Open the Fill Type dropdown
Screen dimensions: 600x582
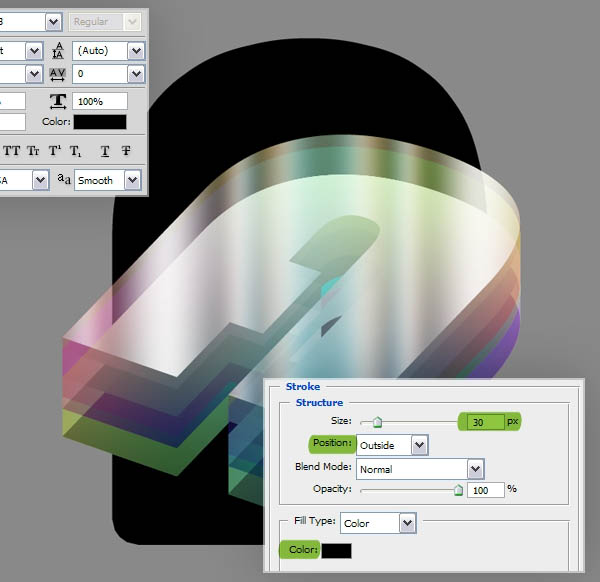click(x=406, y=523)
